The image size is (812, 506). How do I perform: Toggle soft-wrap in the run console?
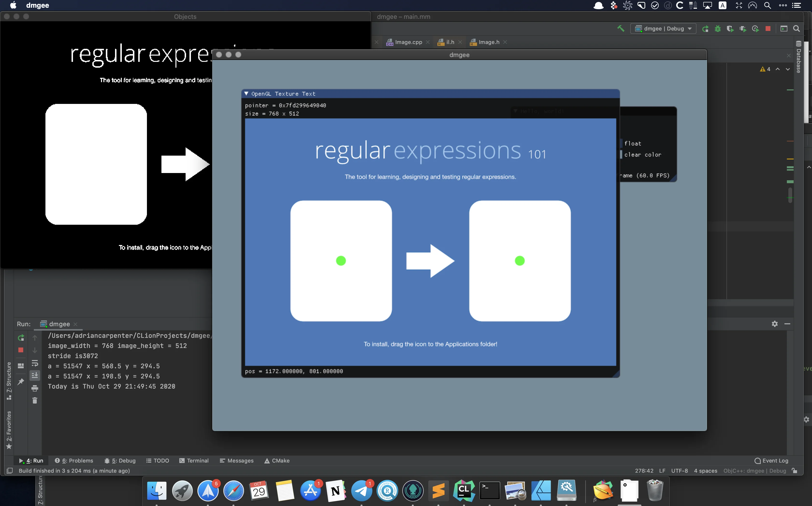click(x=35, y=363)
